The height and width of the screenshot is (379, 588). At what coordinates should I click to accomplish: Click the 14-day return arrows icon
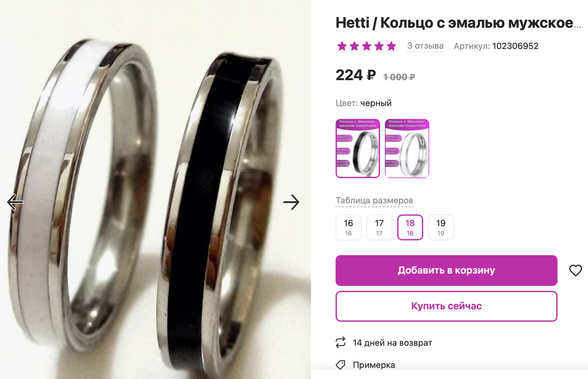[341, 343]
